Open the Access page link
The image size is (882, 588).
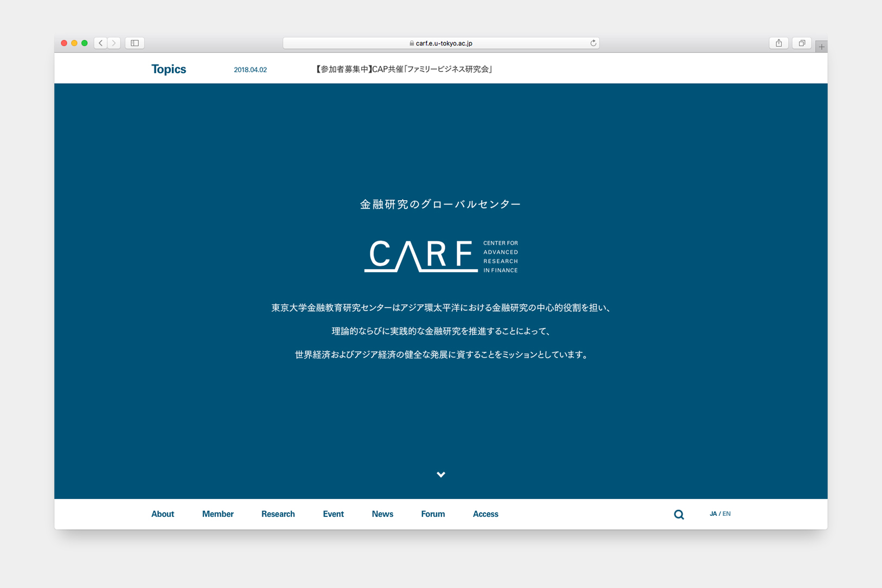485,514
